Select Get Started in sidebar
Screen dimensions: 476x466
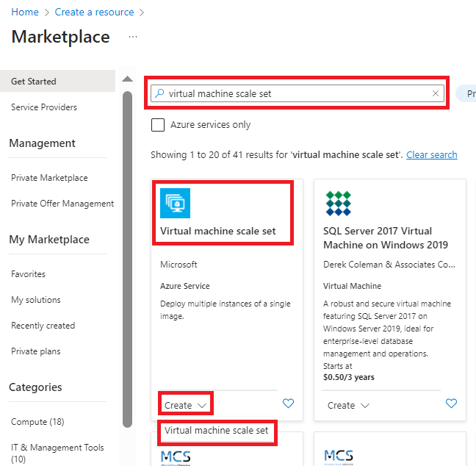[x=58, y=81]
